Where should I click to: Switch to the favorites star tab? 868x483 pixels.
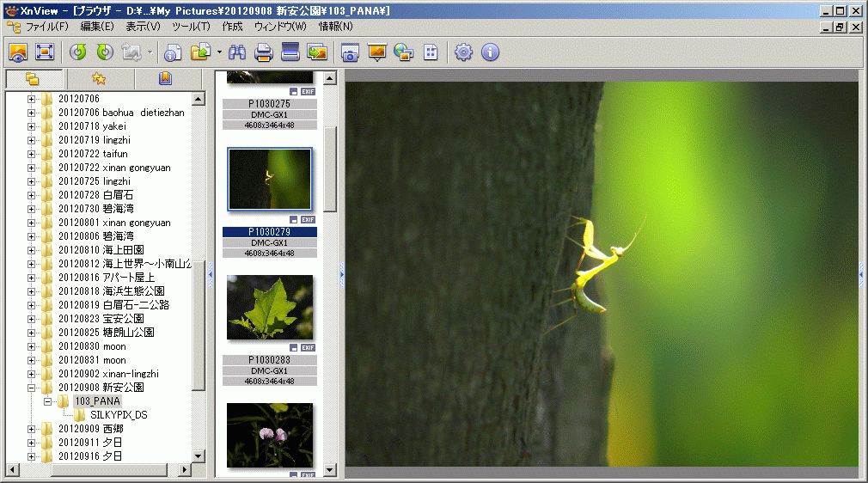(x=99, y=79)
